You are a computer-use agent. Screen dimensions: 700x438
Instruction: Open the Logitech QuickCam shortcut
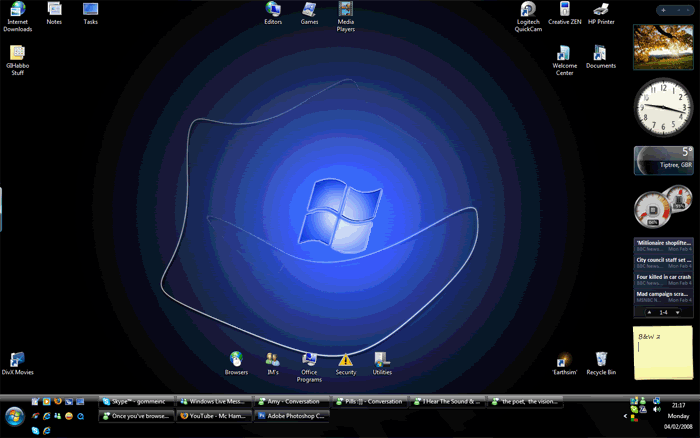(528, 10)
